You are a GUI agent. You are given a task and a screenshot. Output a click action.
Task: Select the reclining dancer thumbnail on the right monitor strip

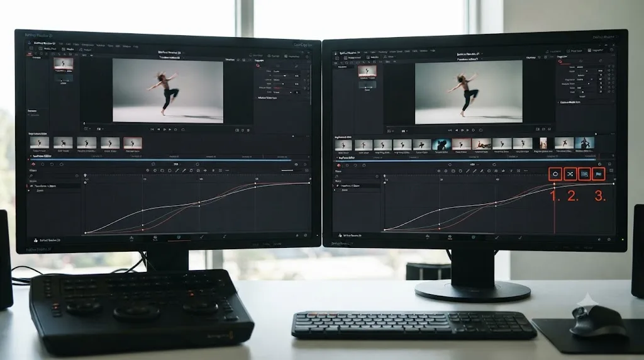tap(481, 144)
